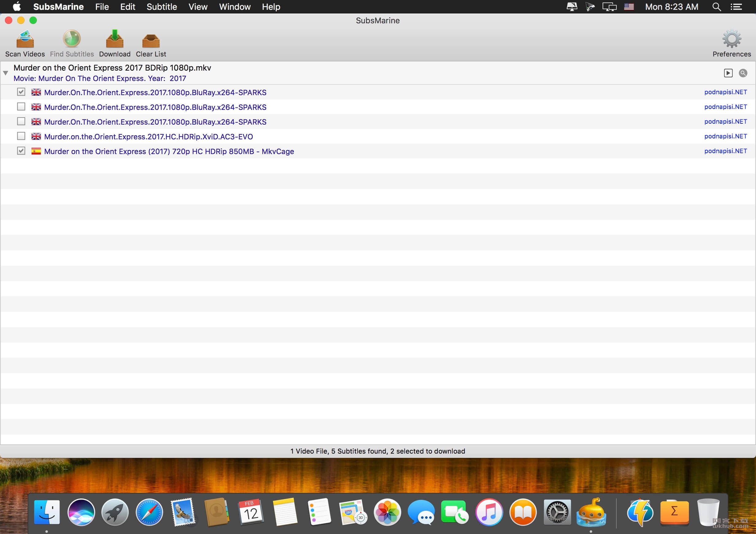Click the Scan Videos toolbar icon
The image size is (756, 534).
(25, 39)
